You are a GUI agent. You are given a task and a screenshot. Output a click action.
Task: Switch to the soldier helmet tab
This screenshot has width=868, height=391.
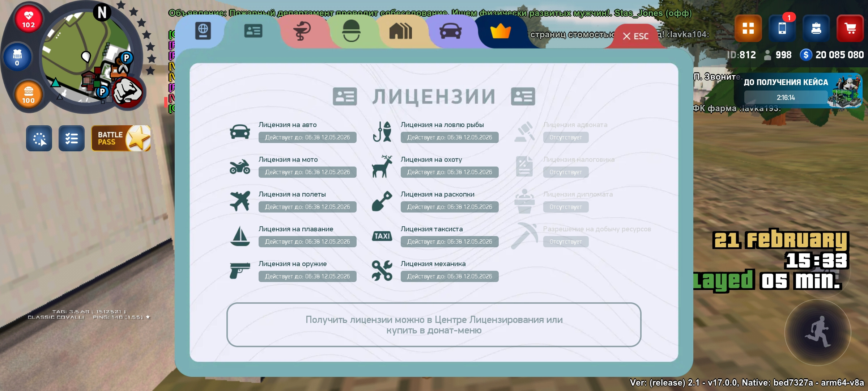[x=351, y=31]
